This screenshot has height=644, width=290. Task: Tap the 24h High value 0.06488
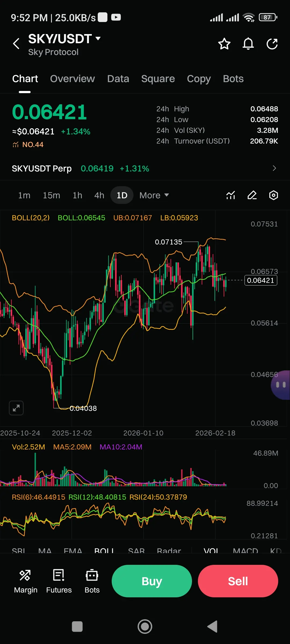[264, 109]
